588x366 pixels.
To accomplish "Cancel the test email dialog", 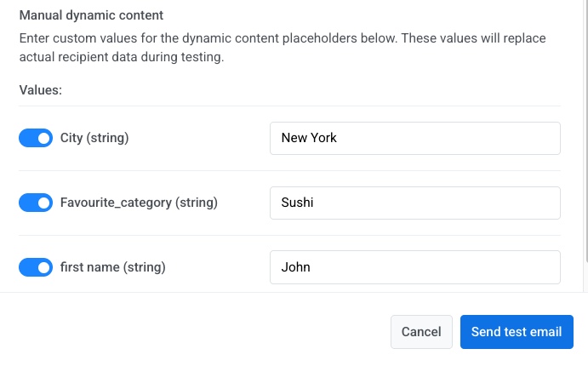I will 421,332.
